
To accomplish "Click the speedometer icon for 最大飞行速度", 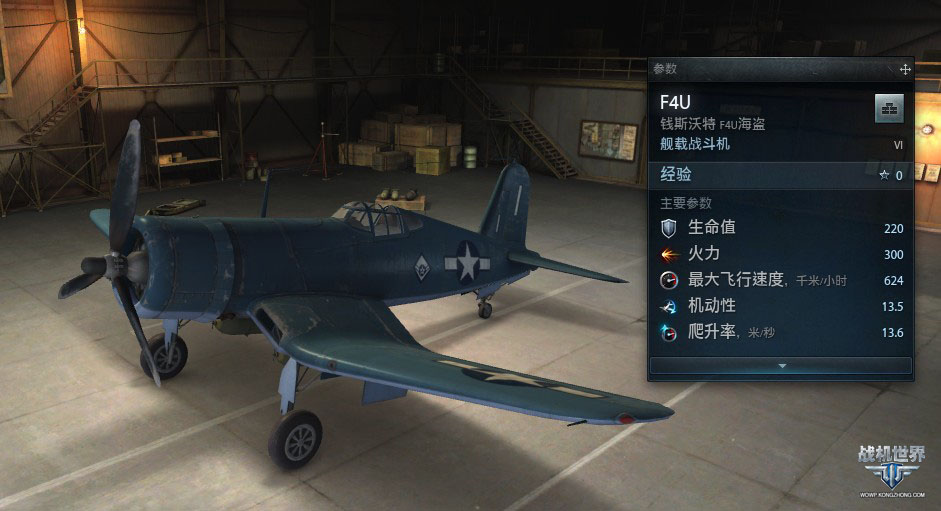I will 669,280.
